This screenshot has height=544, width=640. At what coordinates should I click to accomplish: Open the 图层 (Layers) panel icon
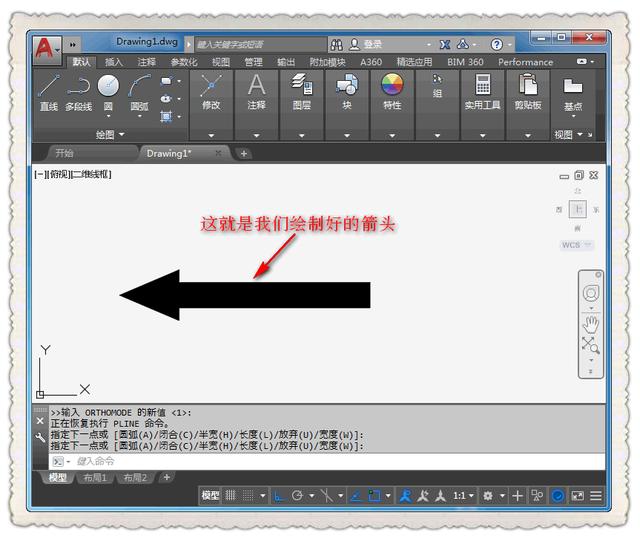[x=302, y=84]
